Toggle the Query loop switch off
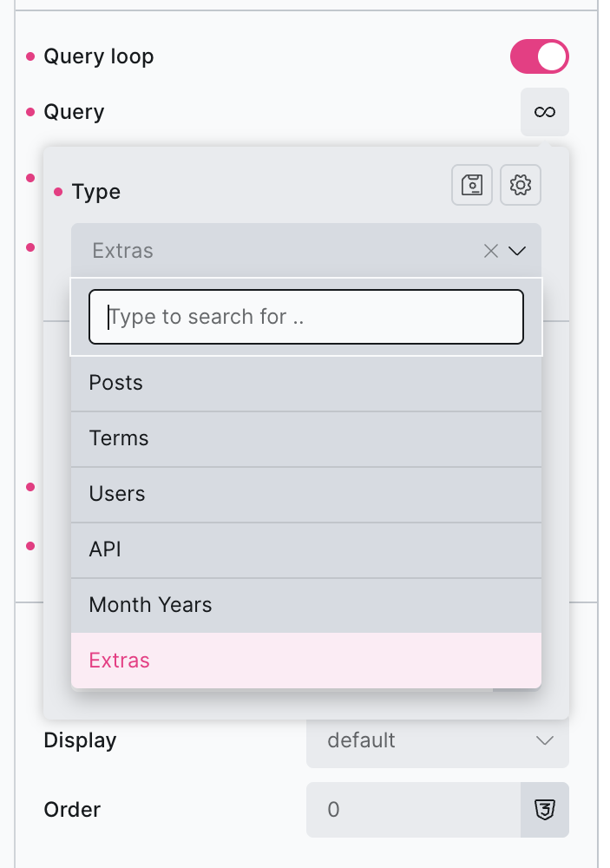Viewport: 610px width, 868px height. 539,57
